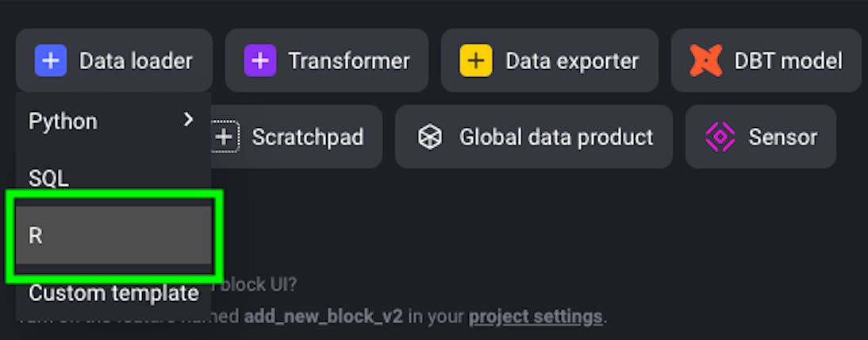Image resolution: width=868 pixels, height=340 pixels.
Task: Open the Data loader dropdown label
Action: 136,60
